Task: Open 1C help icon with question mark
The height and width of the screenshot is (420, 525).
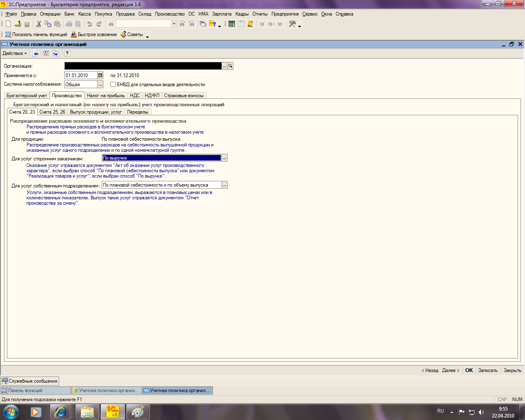Action: 212,24
